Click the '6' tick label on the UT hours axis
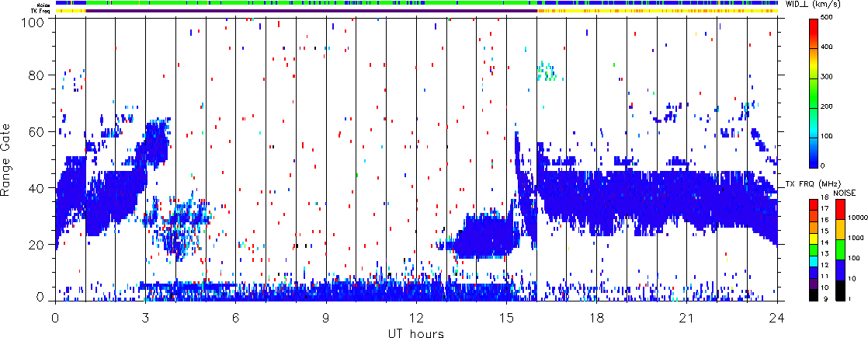This screenshot has height=338, width=868. point(236,316)
